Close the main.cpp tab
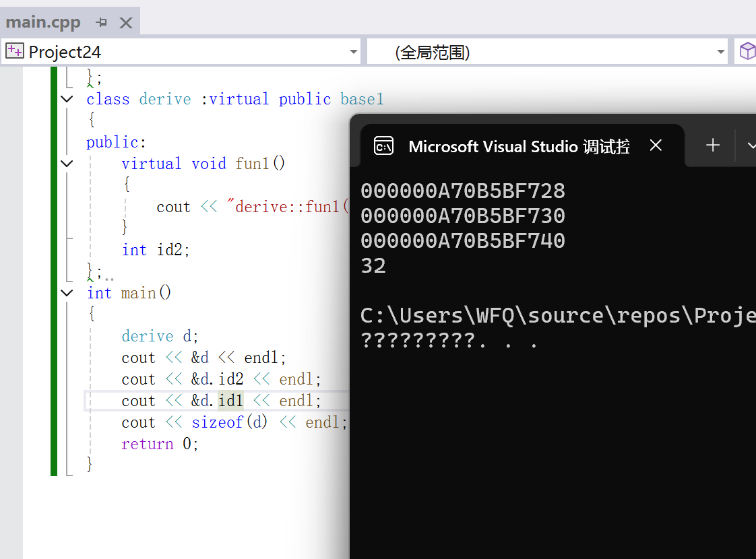756x559 pixels. (126, 23)
